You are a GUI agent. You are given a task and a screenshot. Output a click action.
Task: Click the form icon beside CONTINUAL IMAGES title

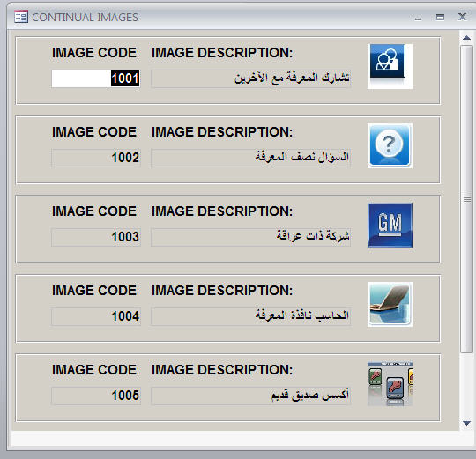[x=21, y=17]
